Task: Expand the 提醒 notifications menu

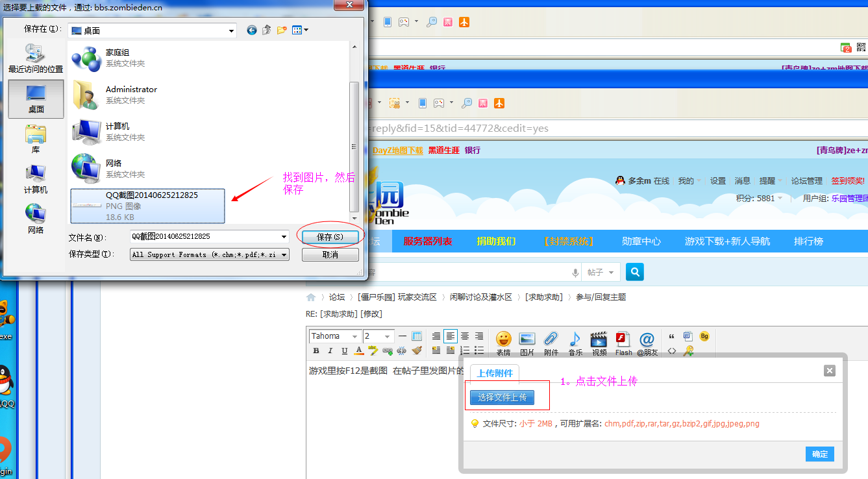Action: [x=771, y=181]
